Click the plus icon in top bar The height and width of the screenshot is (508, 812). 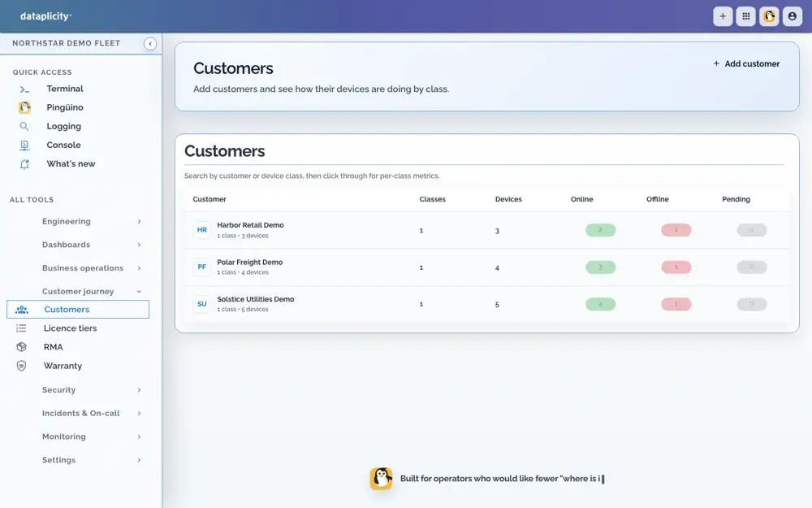(x=723, y=16)
